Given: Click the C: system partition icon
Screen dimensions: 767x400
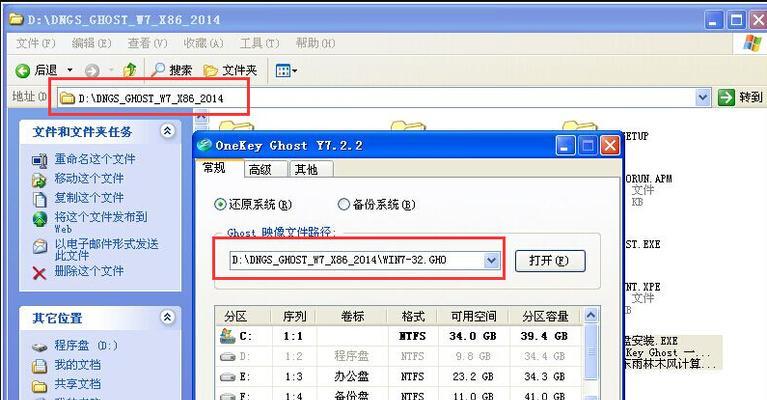Looking at the screenshot, I should pos(227,336).
